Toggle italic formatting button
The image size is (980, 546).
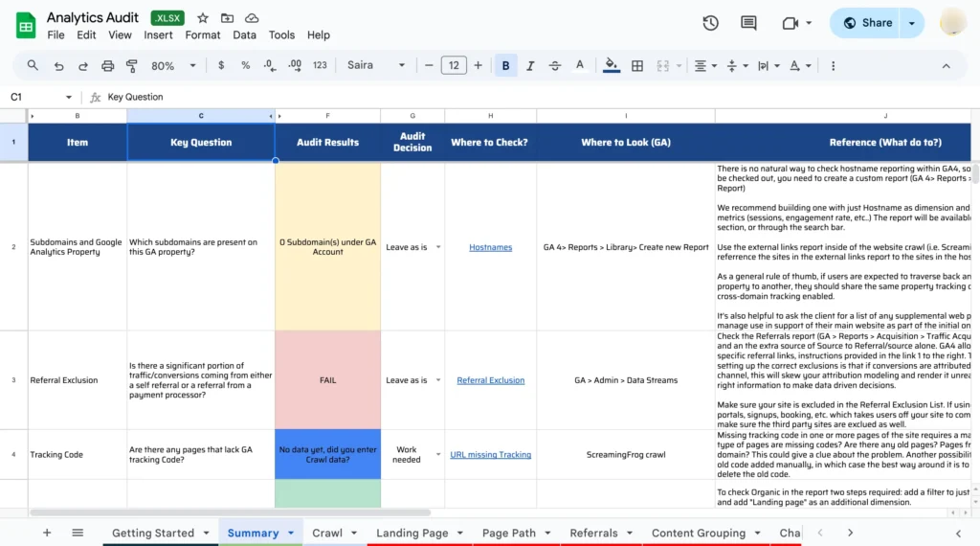[530, 66]
